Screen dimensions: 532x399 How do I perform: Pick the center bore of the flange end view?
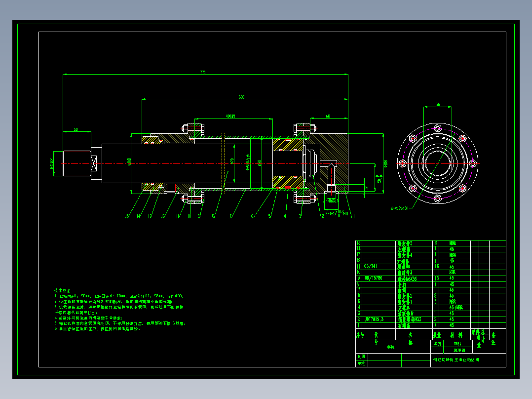click(x=438, y=163)
